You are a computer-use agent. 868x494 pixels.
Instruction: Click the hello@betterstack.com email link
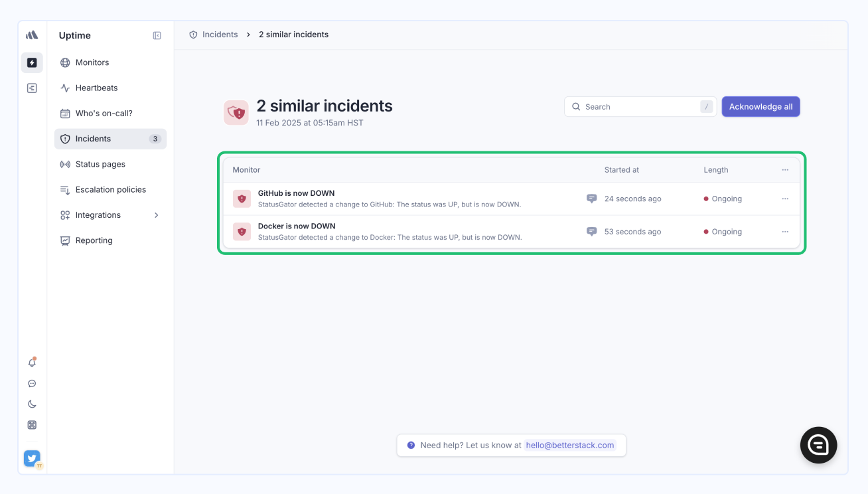(x=570, y=446)
